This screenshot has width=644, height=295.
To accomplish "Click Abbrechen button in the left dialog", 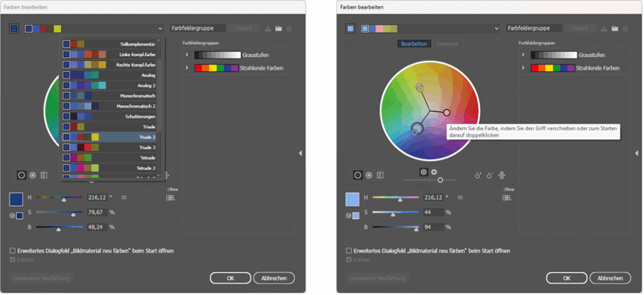I will [x=274, y=278].
